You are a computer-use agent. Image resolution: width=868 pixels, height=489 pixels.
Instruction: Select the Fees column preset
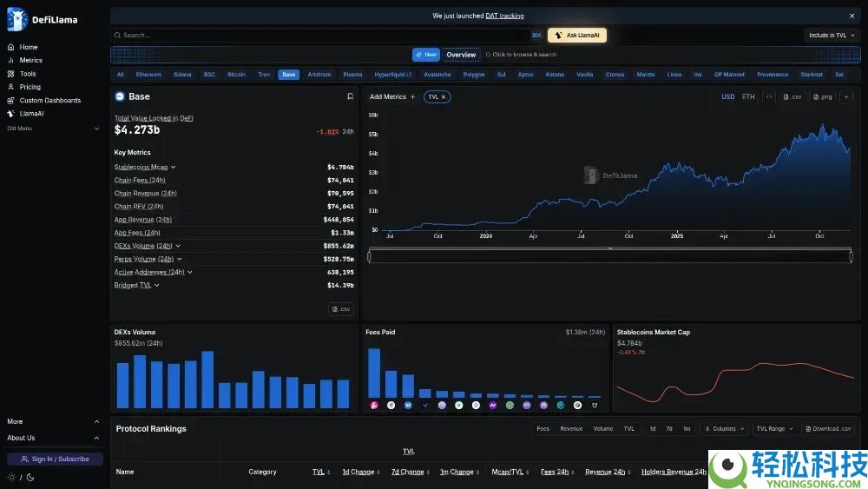tap(542, 429)
